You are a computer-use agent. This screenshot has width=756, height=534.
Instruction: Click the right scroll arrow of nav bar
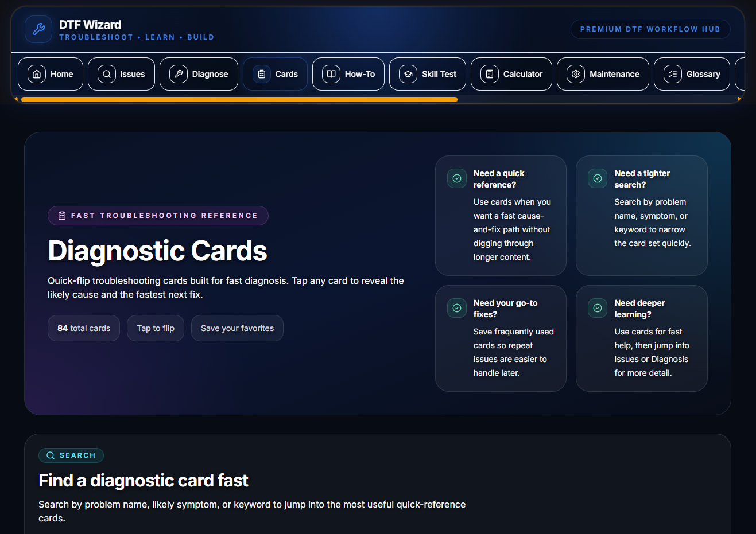click(739, 99)
